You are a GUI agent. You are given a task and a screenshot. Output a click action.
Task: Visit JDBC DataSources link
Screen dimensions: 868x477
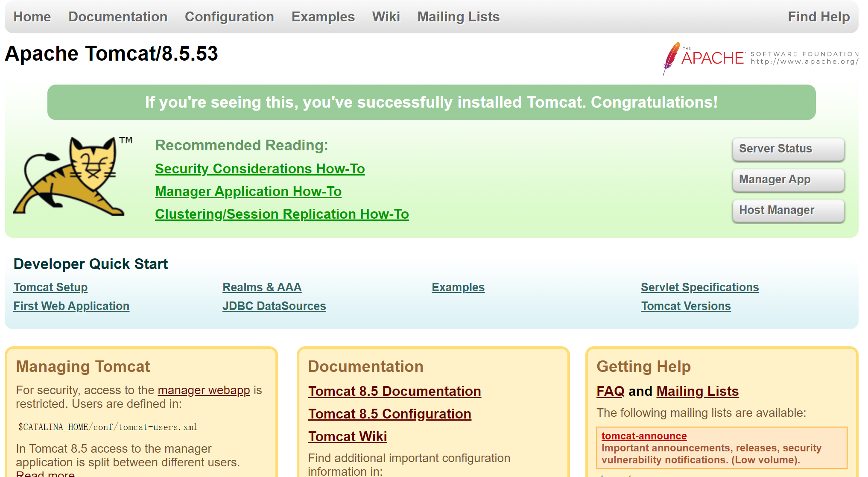pyautogui.click(x=274, y=306)
